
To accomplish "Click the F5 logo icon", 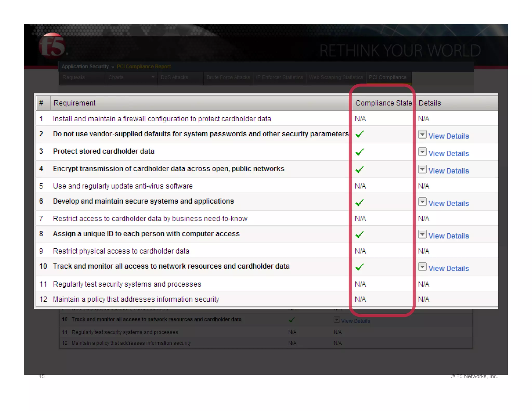I will [x=52, y=46].
